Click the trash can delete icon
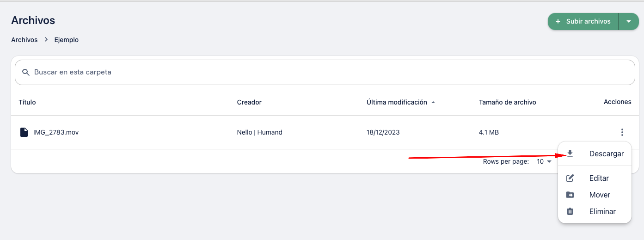The width and height of the screenshot is (644, 240). coord(570,211)
